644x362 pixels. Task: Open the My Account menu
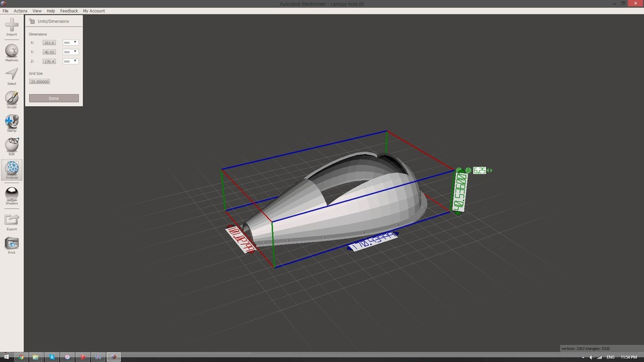click(94, 11)
